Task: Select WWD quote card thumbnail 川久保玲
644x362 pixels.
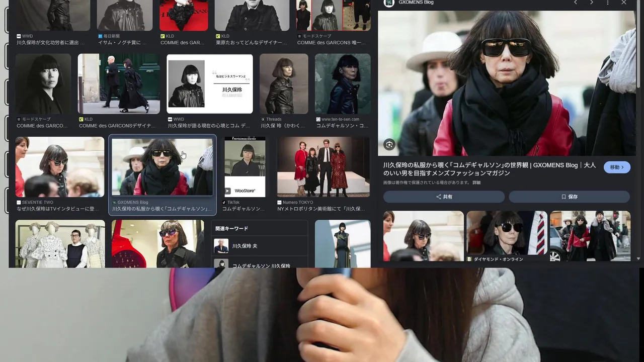Action: coord(210,84)
